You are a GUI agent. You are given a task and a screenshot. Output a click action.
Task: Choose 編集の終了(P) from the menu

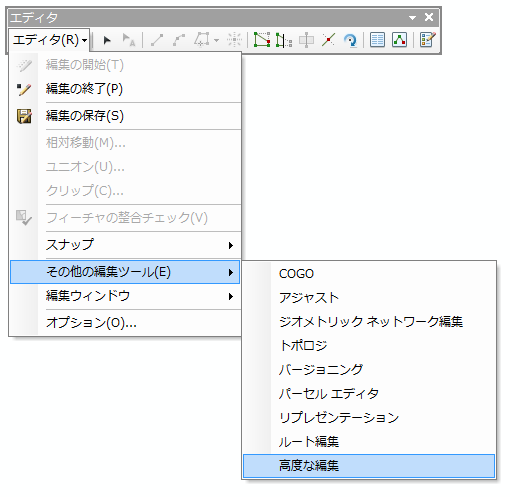pos(125,89)
